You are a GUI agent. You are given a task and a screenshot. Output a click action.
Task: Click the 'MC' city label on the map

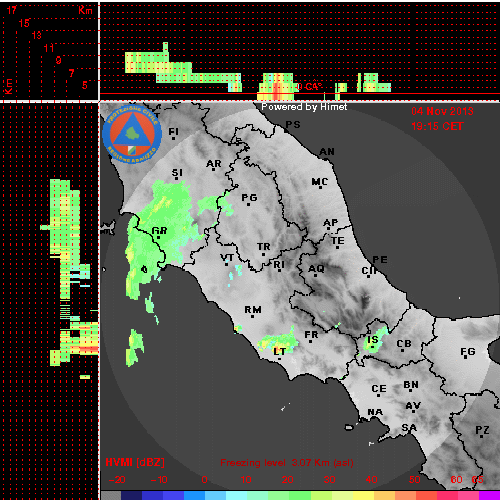click(x=320, y=182)
